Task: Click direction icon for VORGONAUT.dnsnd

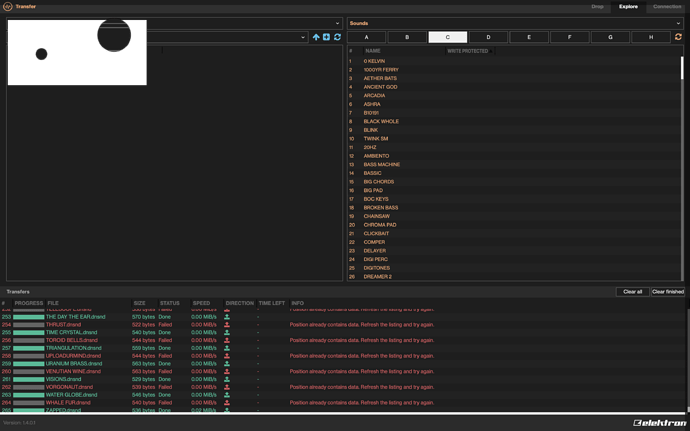Action: click(x=227, y=387)
